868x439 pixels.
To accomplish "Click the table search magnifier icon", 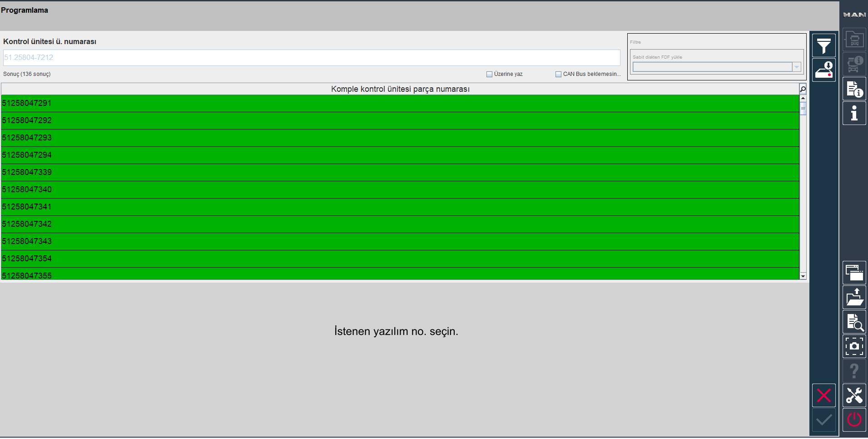I will [803, 89].
